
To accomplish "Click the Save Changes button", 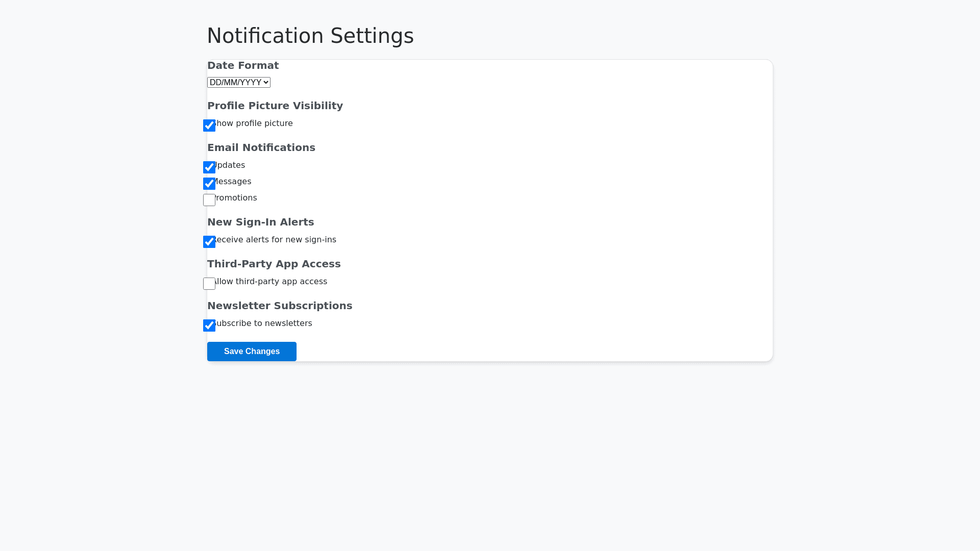I will [x=252, y=352].
